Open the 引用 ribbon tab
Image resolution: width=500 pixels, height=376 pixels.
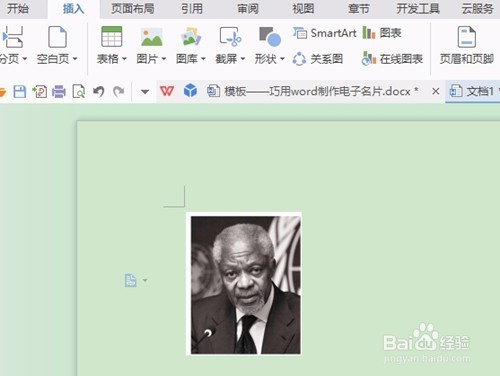192,9
